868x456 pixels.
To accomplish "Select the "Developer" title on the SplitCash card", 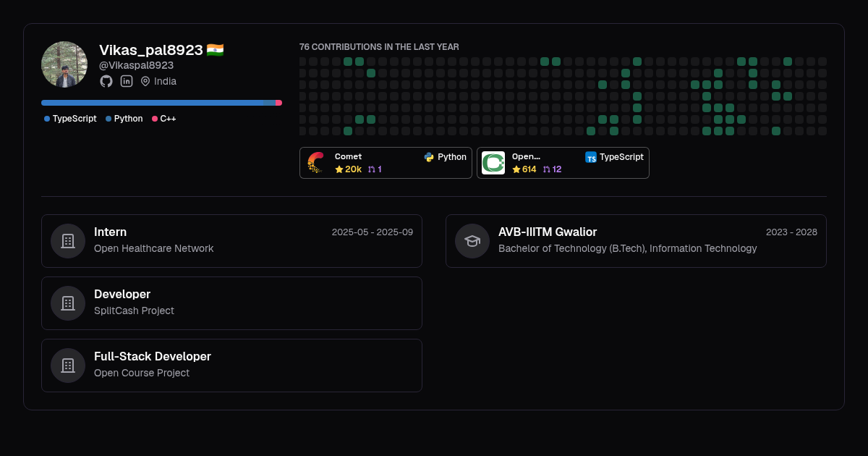I will (122, 295).
